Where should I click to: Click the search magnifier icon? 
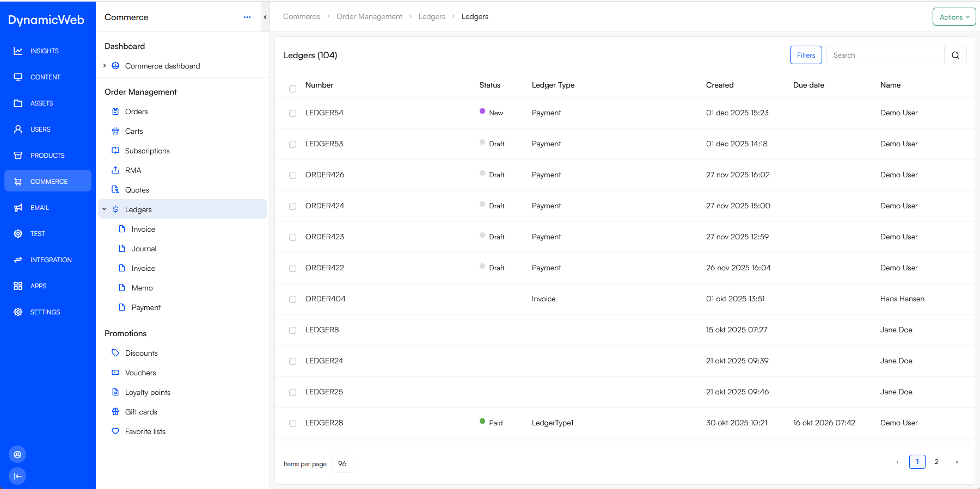[955, 55]
